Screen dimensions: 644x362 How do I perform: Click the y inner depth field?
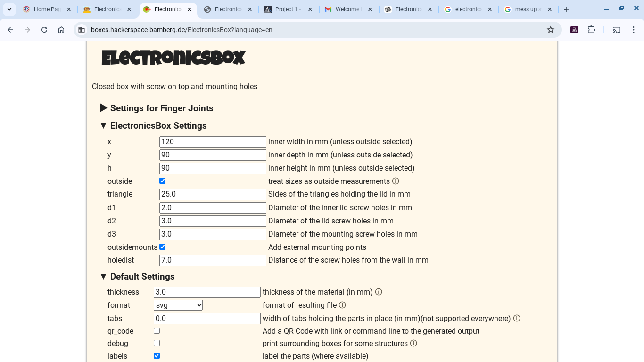pyautogui.click(x=213, y=155)
